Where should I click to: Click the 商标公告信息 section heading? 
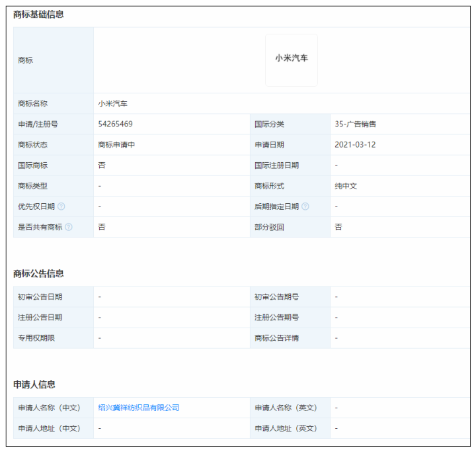click(x=39, y=273)
